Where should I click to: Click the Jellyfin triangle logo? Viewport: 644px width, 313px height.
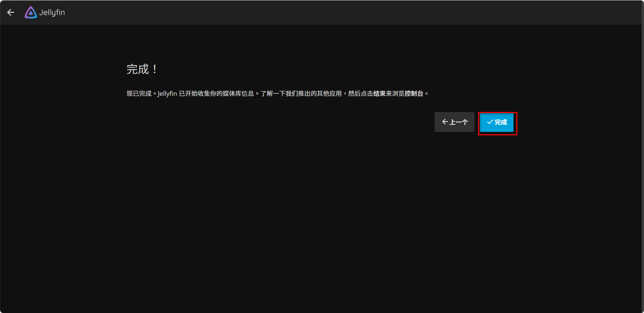[31, 12]
